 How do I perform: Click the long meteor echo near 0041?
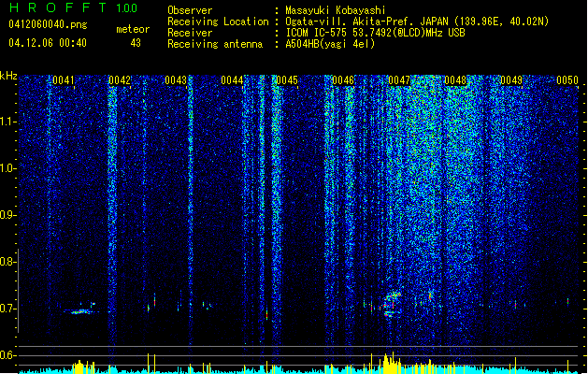pyautogui.click(x=79, y=311)
